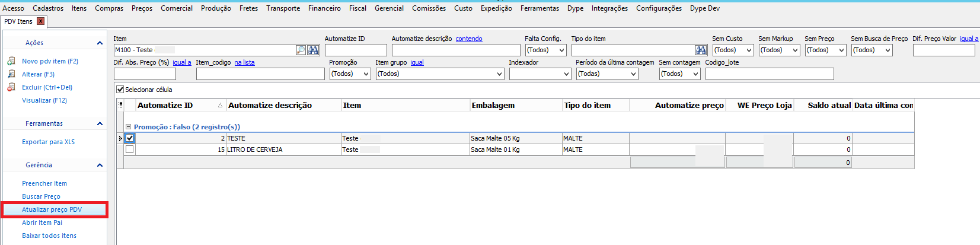Click Buscar Preço link
The width and height of the screenshot is (980, 245).
pyautogui.click(x=41, y=196)
